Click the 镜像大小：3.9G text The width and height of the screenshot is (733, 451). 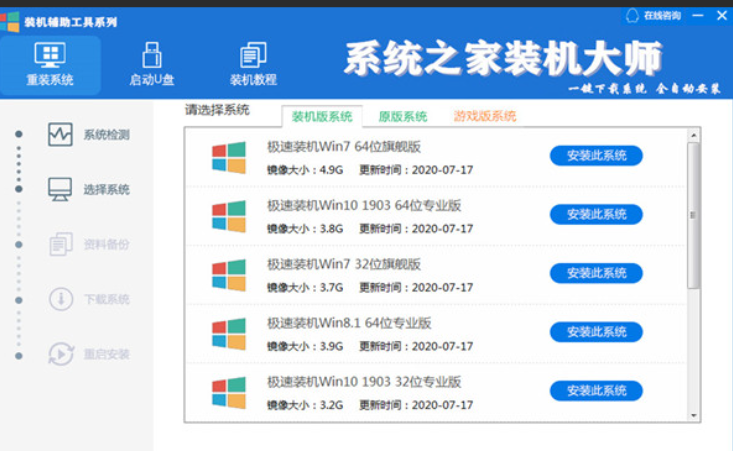[x=305, y=347]
